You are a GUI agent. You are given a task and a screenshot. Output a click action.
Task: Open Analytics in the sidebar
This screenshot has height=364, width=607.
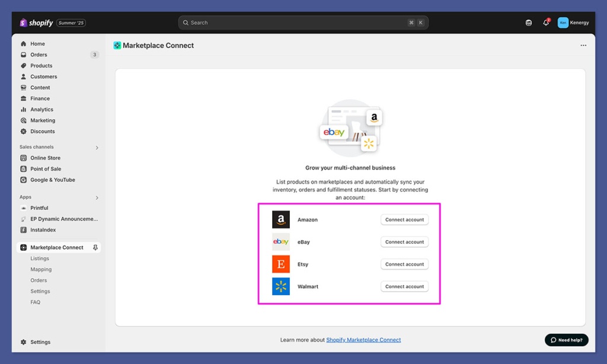pyautogui.click(x=41, y=110)
